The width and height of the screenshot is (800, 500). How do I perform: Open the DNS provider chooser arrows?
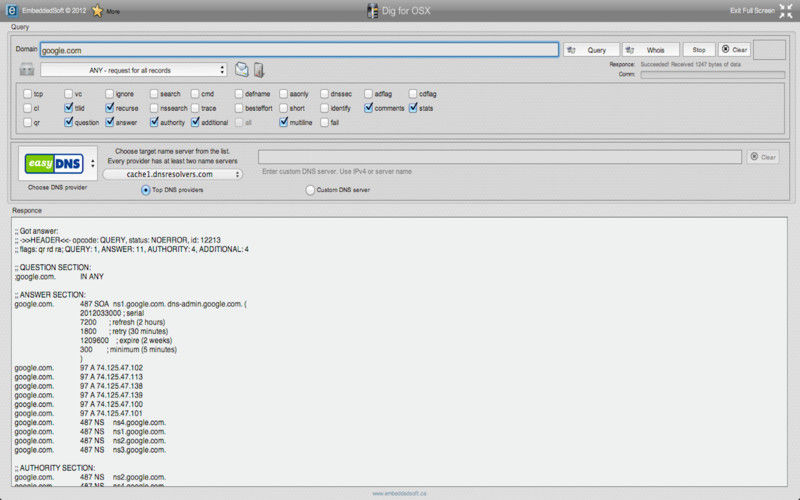pyautogui.click(x=92, y=164)
